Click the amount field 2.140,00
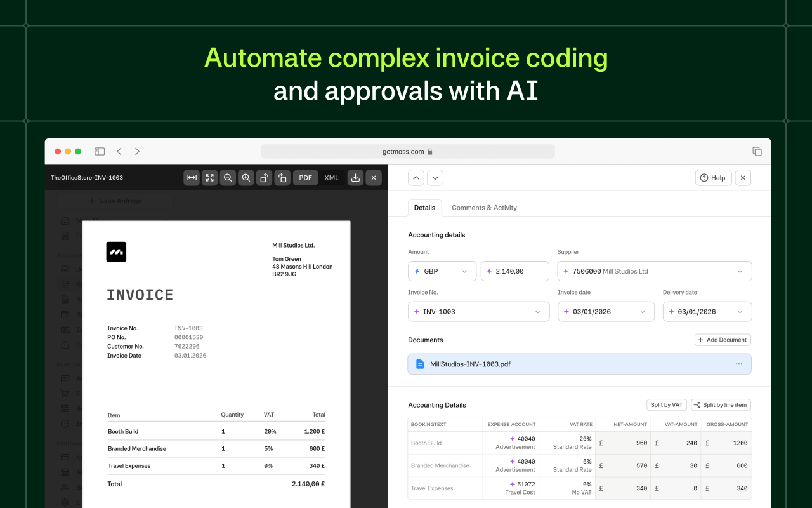 [515, 271]
